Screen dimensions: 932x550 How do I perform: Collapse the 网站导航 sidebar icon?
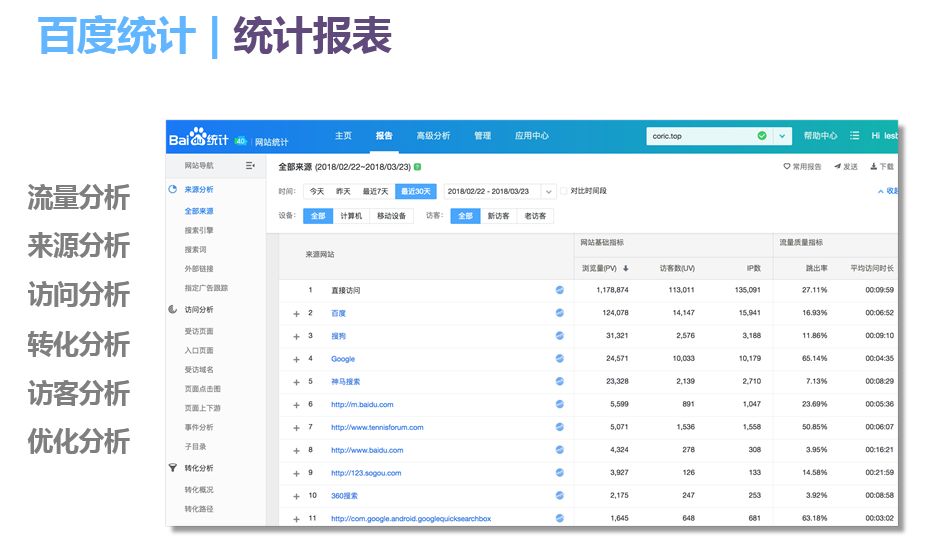pyautogui.click(x=250, y=165)
